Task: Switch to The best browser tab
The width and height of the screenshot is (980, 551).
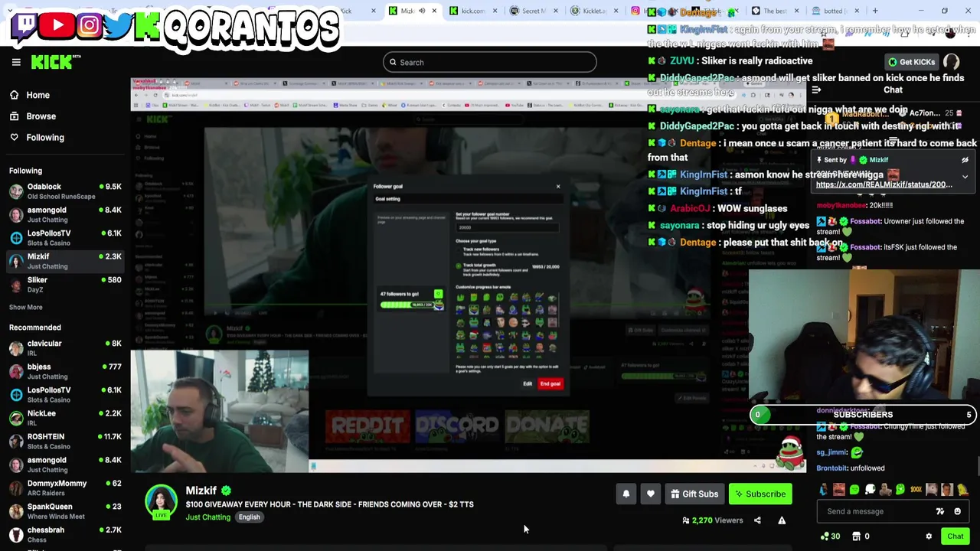Action: pos(775,11)
